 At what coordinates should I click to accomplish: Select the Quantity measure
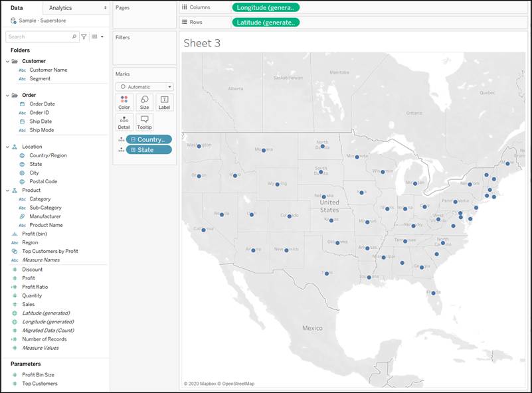(x=32, y=295)
